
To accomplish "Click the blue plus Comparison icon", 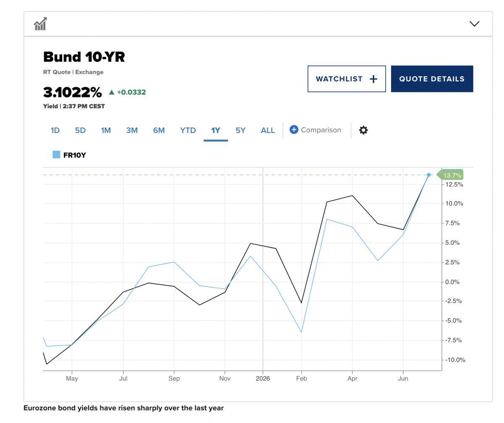I will [x=294, y=130].
